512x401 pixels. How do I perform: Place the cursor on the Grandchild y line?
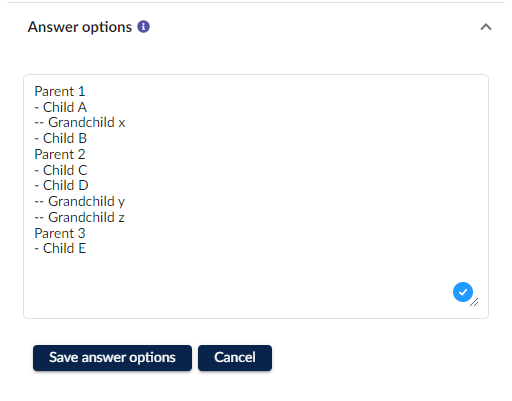click(80, 201)
